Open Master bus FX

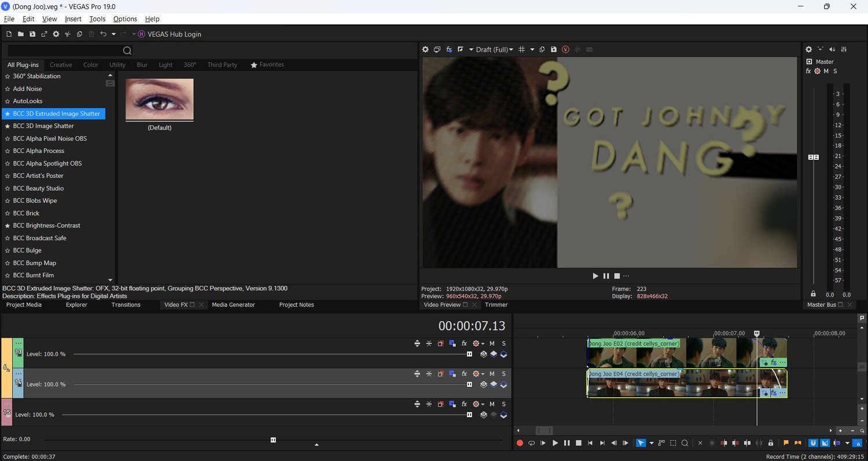(x=808, y=71)
